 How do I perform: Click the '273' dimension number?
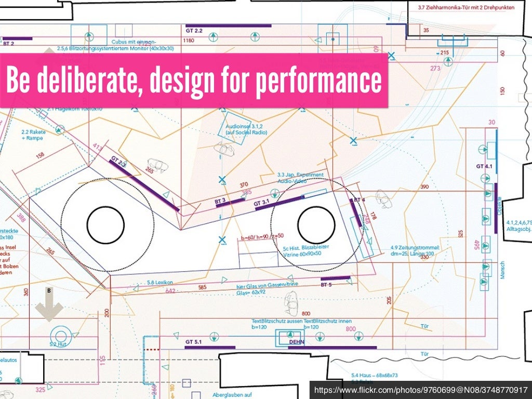point(435,68)
